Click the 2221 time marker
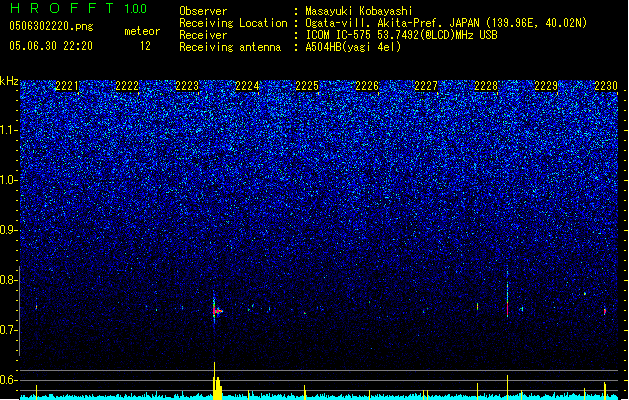 [67, 86]
